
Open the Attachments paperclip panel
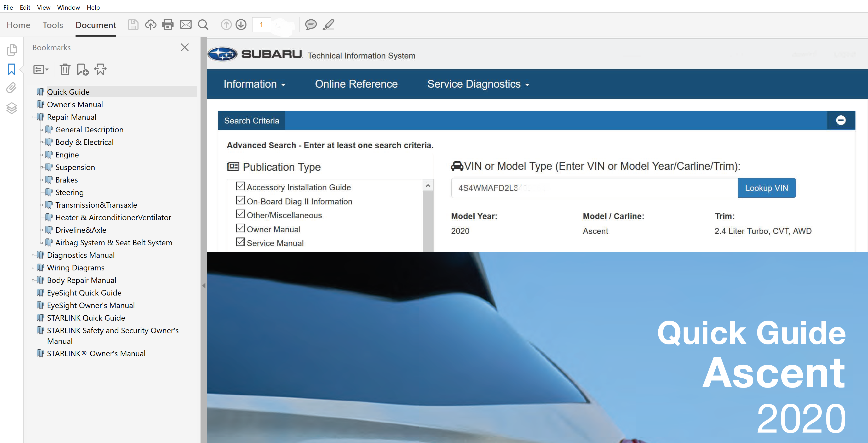pyautogui.click(x=12, y=88)
